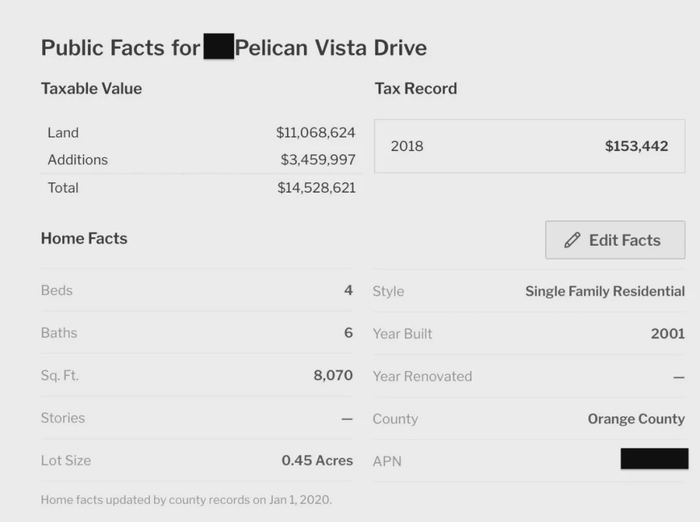700x522 pixels.
Task: Click Single Family Residential style value
Action: [604, 291]
